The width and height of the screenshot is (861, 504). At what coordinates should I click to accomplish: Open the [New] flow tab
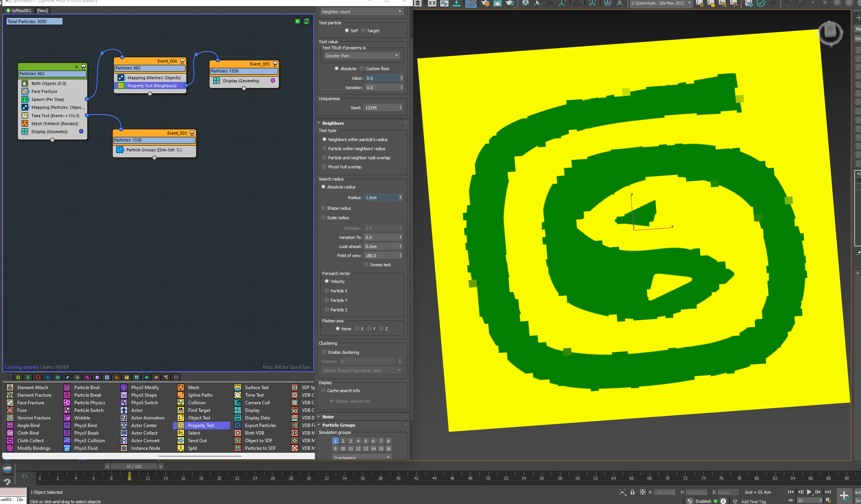[x=42, y=11]
